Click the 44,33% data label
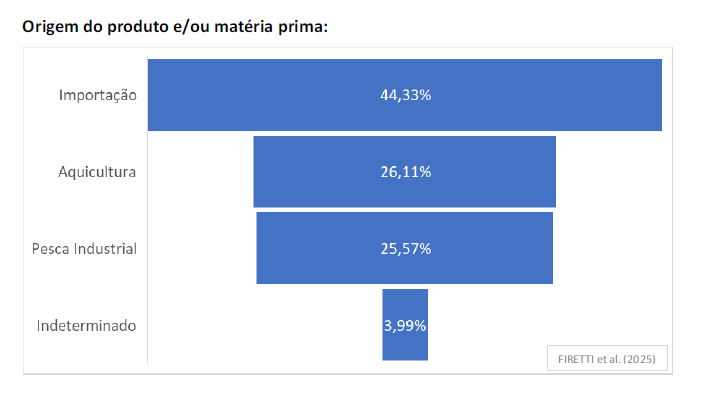This screenshot has height=402, width=707. click(x=405, y=95)
